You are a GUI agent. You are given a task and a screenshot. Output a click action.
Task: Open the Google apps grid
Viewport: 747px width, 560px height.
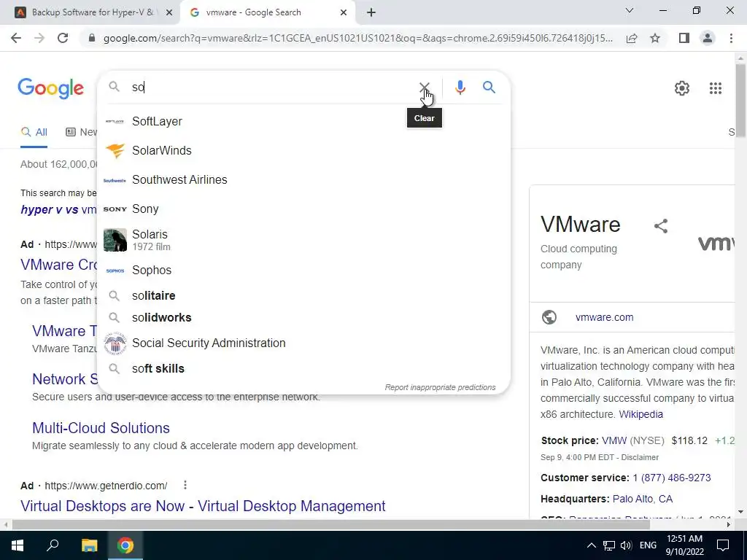click(x=715, y=88)
